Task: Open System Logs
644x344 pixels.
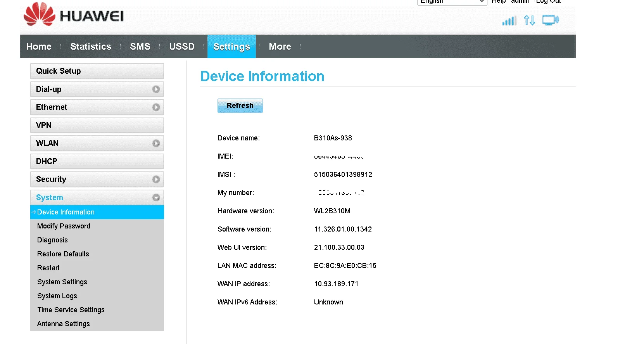Action: click(57, 296)
